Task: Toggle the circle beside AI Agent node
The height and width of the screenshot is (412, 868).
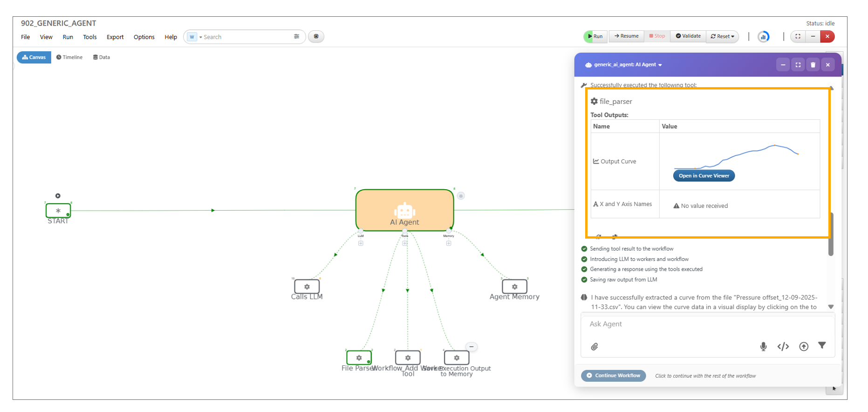Action: [461, 196]
